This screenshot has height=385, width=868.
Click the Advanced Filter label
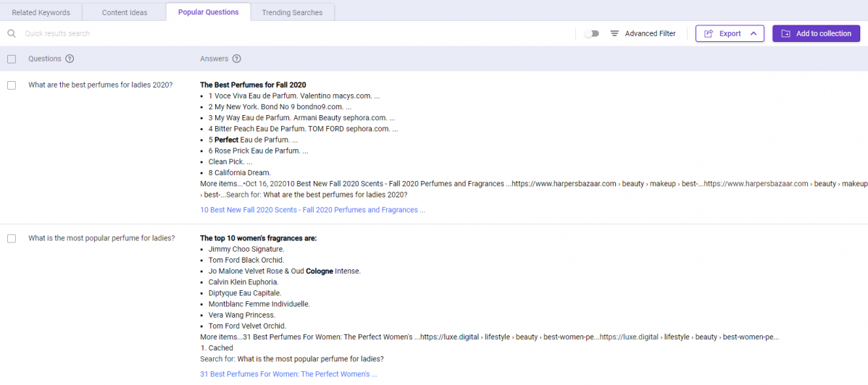(x=650, y=34)
